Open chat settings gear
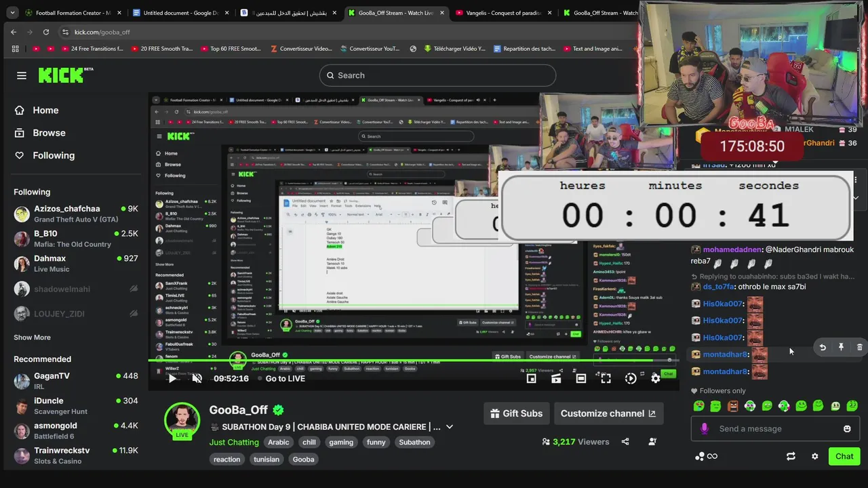 pos(814,456)
